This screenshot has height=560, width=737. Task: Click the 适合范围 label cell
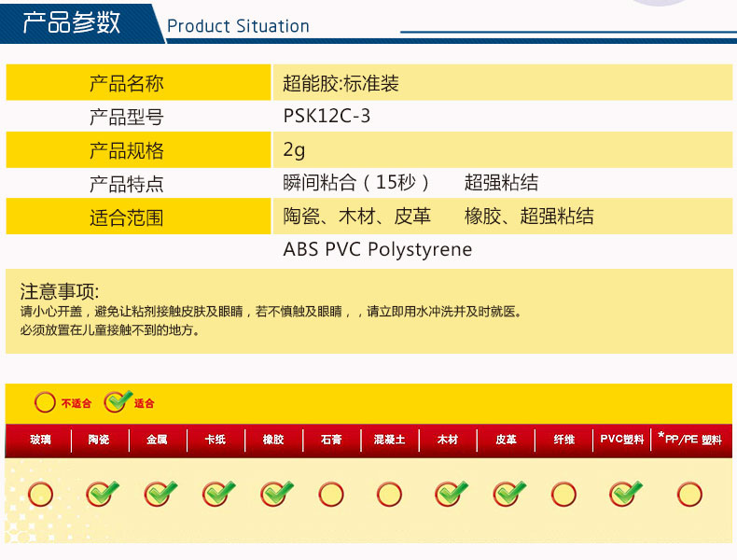138,217
